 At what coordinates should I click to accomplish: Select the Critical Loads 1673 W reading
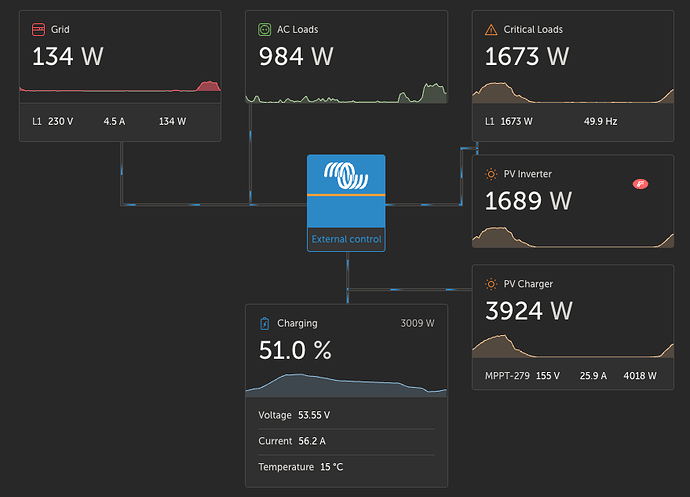coord(527,56)
